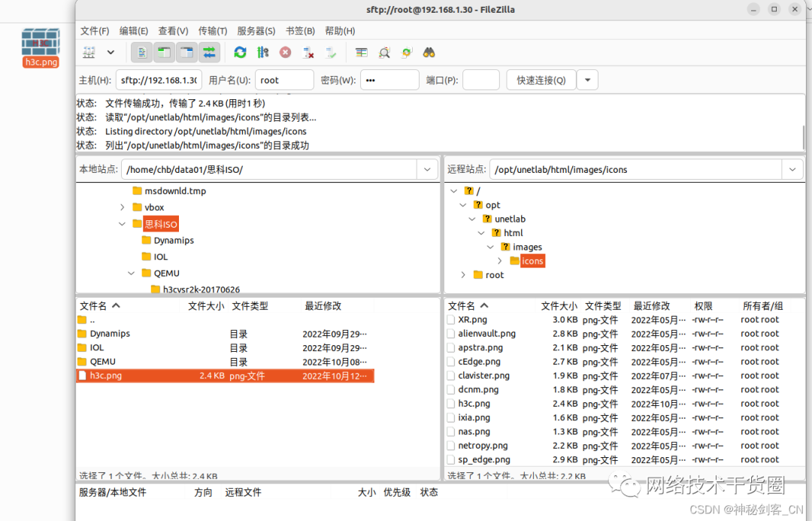Viewport: 812px width, 521px height.
Task: Open the quick connect dropdown arrow
Action: point(587,79)
